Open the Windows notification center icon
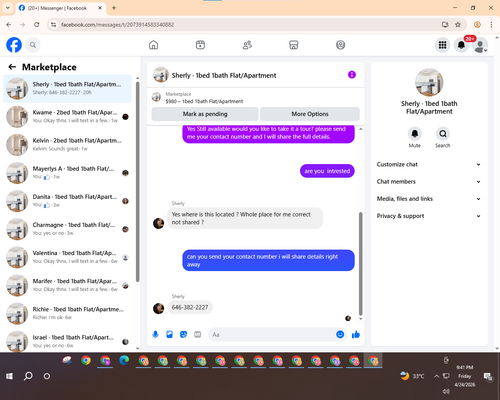This screenshot has height=400, width=500. point(488,376)
